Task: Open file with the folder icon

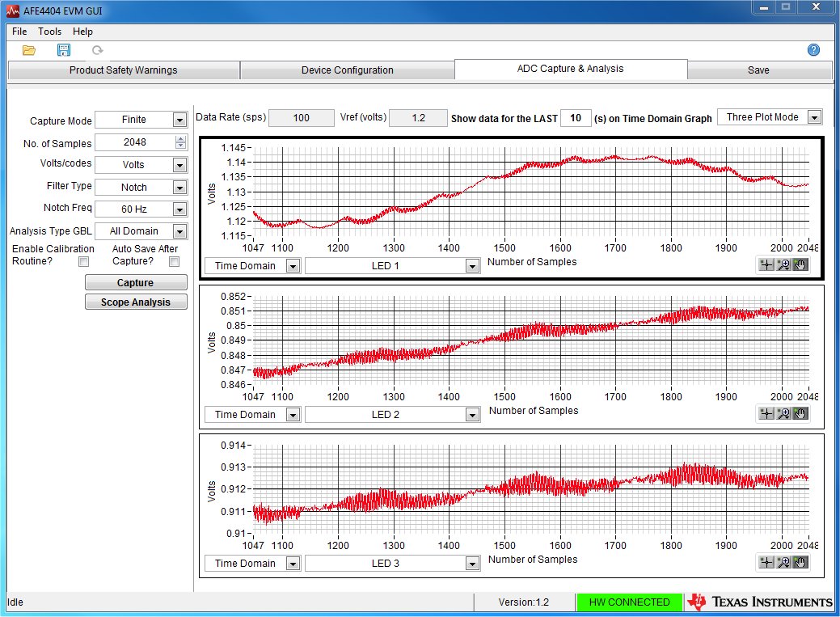Action: [29, 50]
